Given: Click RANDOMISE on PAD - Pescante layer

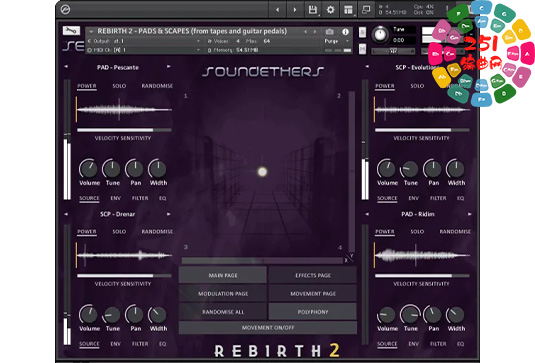Looking at the screenshot, I should coord(157,86).
